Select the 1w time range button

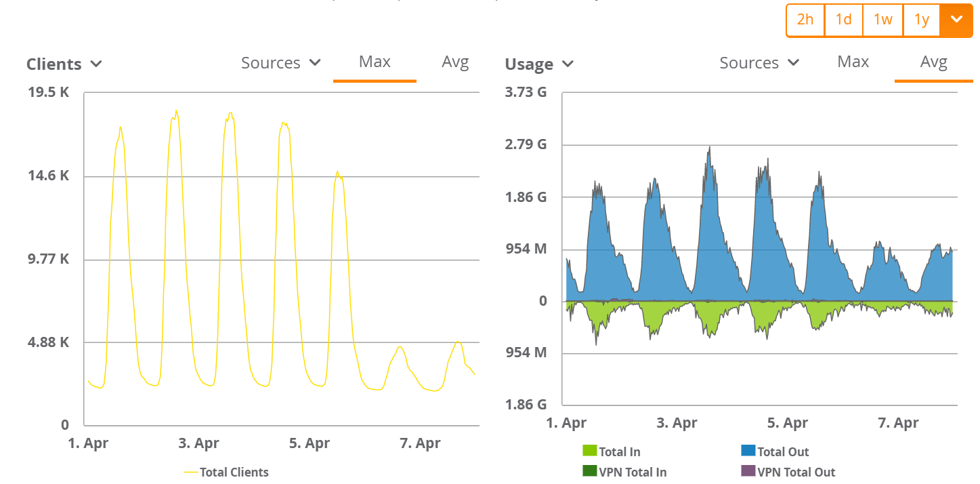882,20
